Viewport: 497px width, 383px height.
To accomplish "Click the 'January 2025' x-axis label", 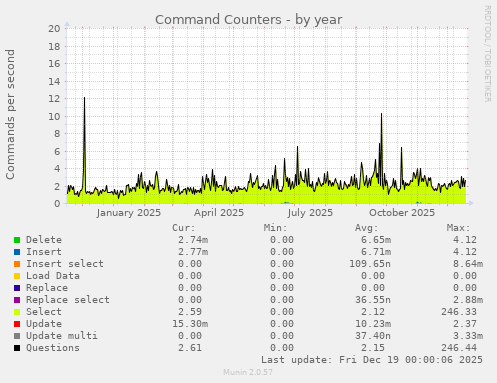I will click(x=129, y=213).
